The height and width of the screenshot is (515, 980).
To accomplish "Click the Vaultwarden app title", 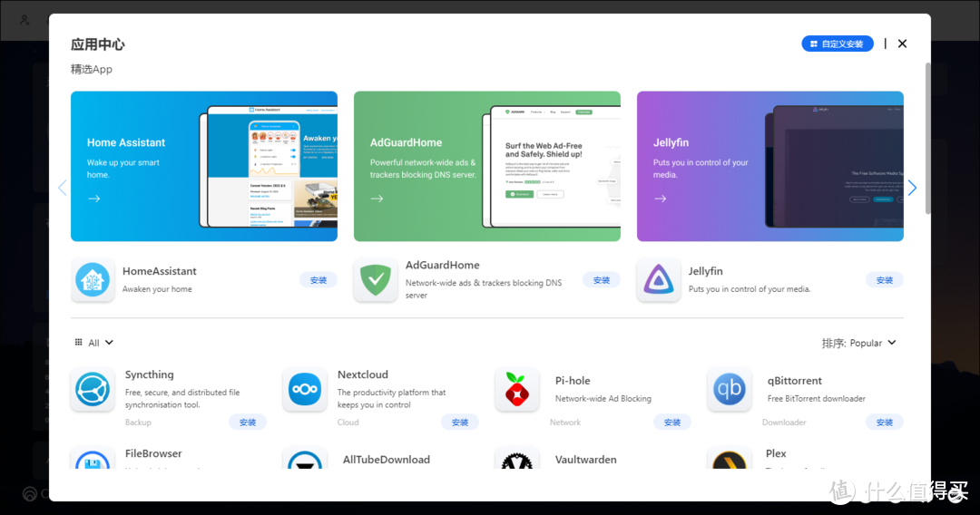I will point(585,460).
